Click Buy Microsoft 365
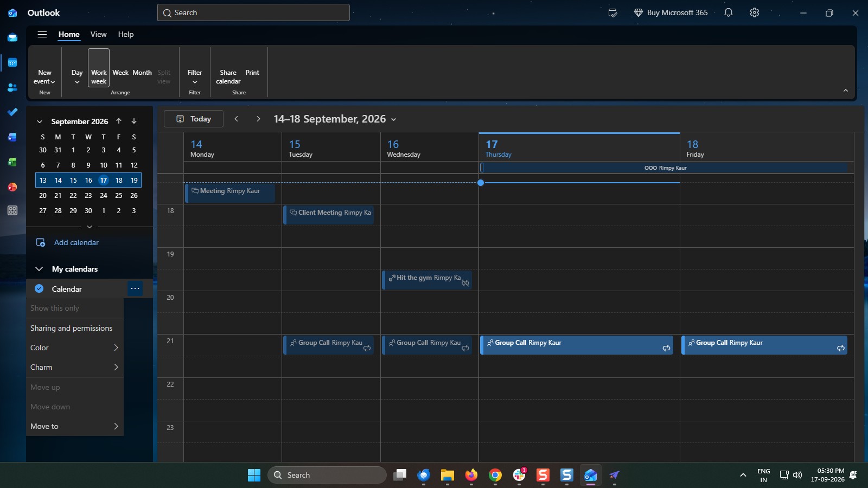 [671, 12]
